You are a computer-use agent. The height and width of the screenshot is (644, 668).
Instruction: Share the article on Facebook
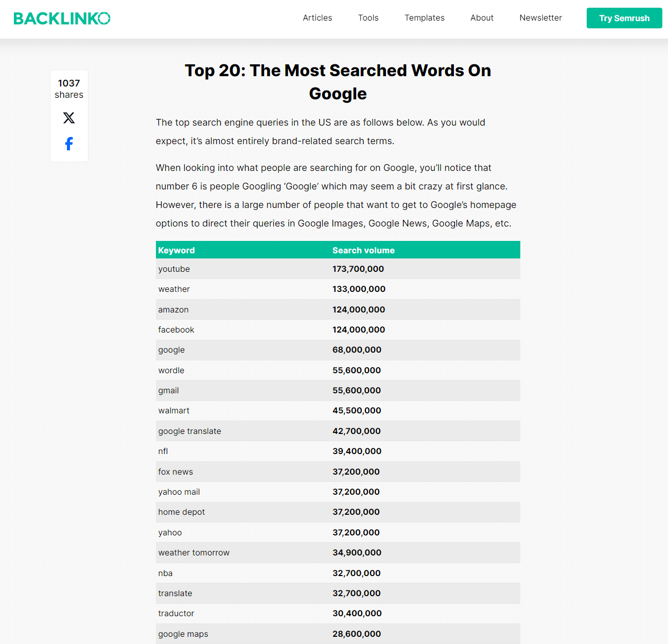69,144
